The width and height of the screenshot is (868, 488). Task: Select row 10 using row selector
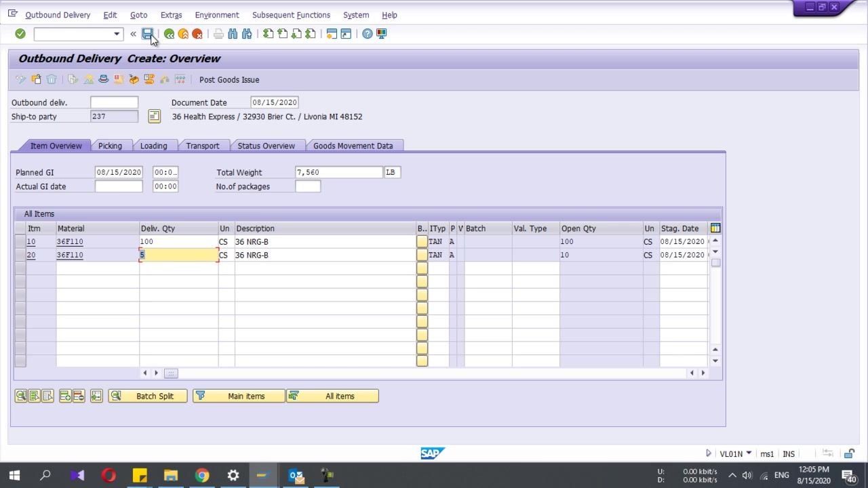20,241
